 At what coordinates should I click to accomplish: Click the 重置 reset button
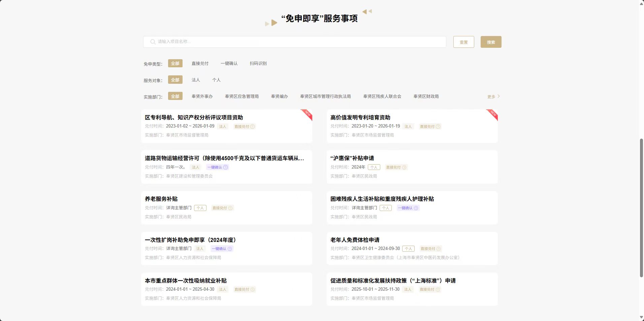coord(463,42)
